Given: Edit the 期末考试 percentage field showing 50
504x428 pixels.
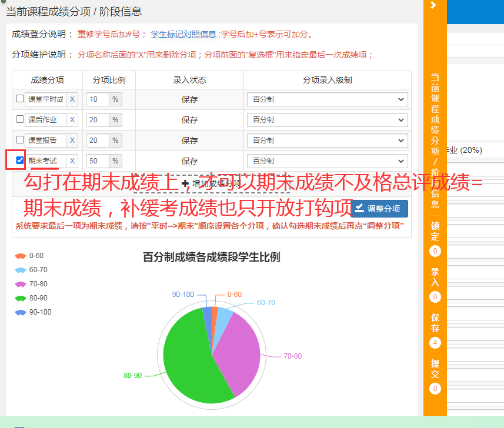Looking at the screenshot, I should click(98, 161).
